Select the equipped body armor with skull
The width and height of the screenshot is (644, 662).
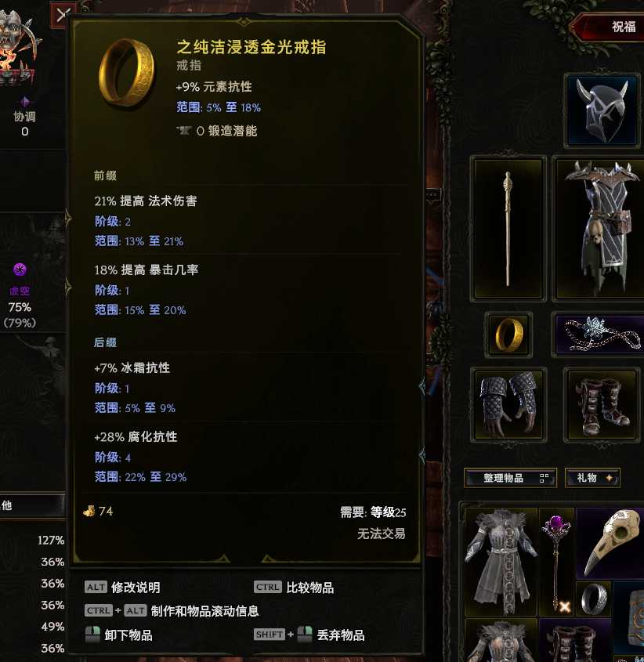(x=599, y=229)
